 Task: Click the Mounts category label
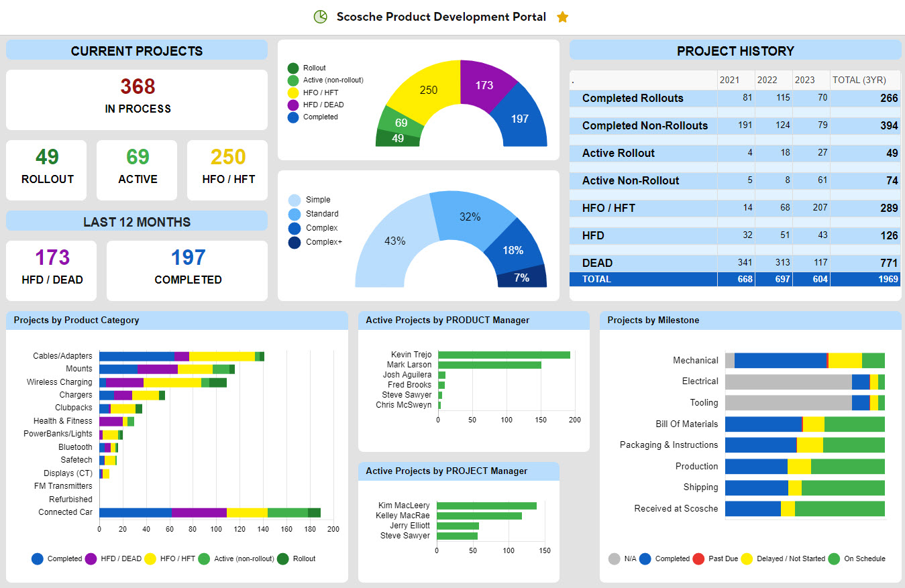point(79,369)
